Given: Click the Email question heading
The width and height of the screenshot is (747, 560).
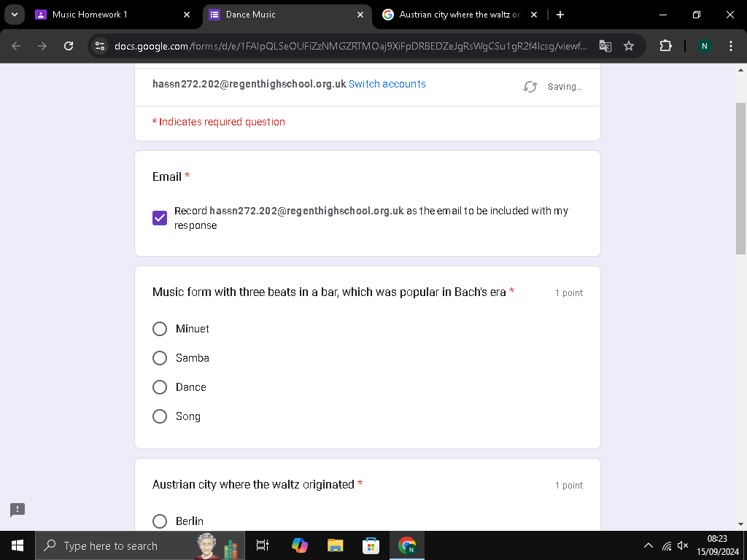Looking at the screenshot, I should 167,176.
